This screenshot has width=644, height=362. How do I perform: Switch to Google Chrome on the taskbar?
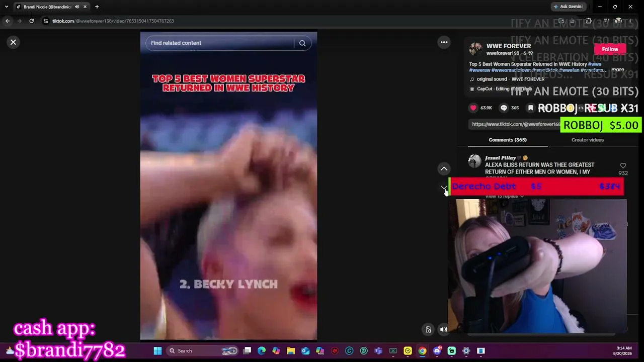(422, 351)
